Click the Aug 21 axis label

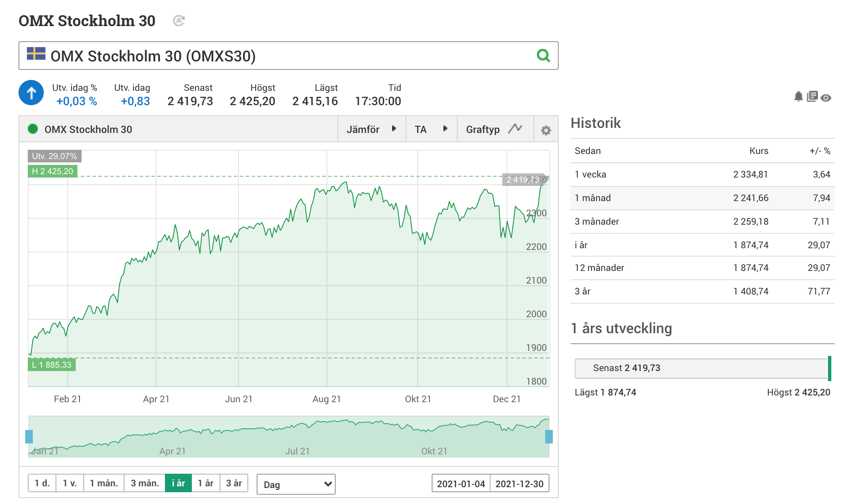click(x=326, y=399)
